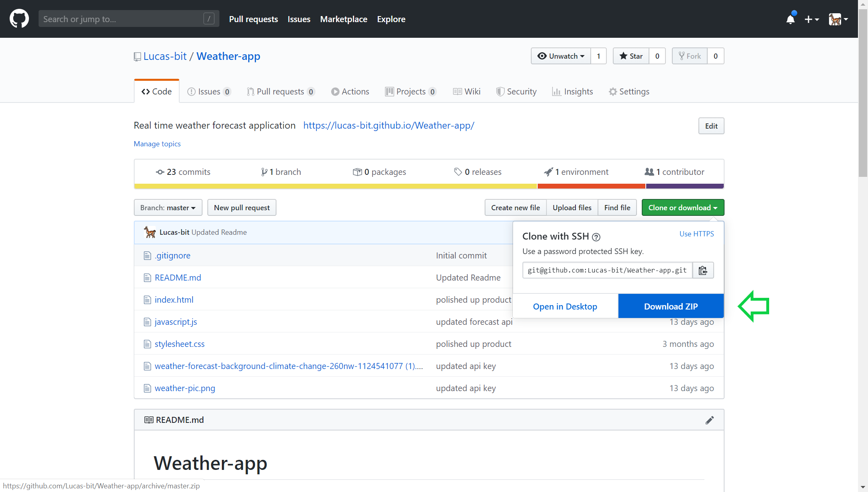The image size is (868, 492).
Task: View the 23 commits history
Action: [183, 172]
